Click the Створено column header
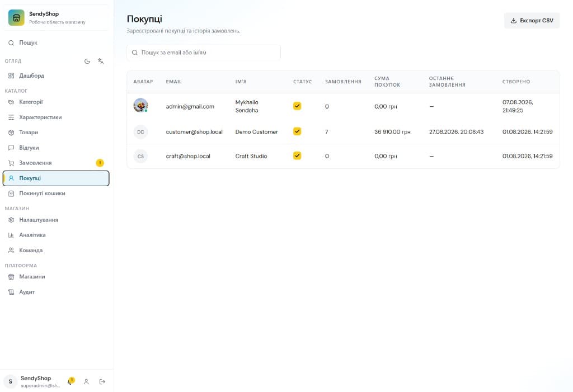The width and height of the screenshot is (573, 392). [x=516, y=82]
